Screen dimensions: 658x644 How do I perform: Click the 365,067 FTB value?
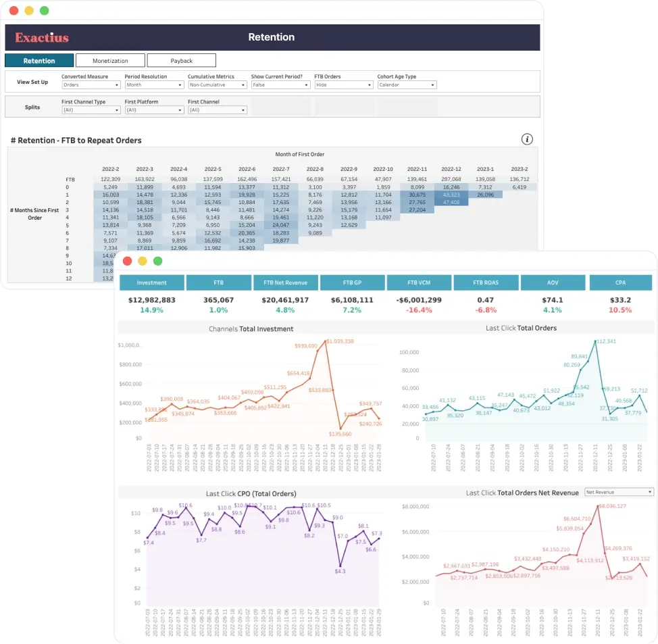point(219,300)
